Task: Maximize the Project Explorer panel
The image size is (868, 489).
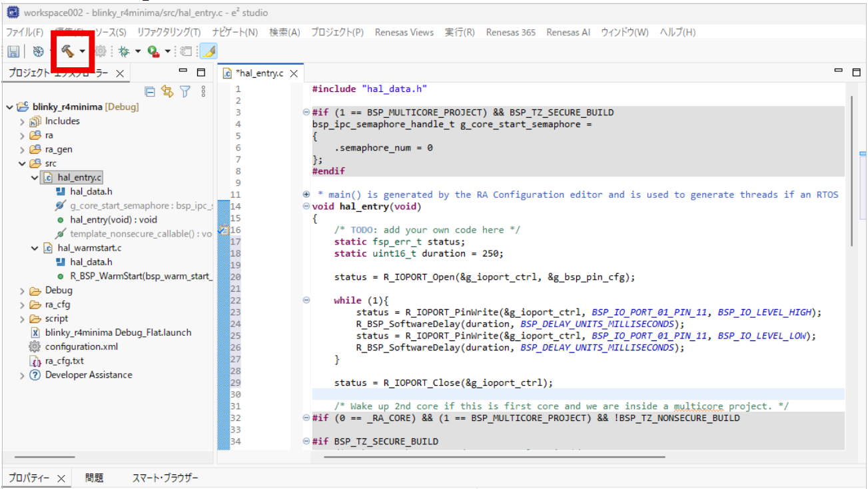Action: (201, 72)
